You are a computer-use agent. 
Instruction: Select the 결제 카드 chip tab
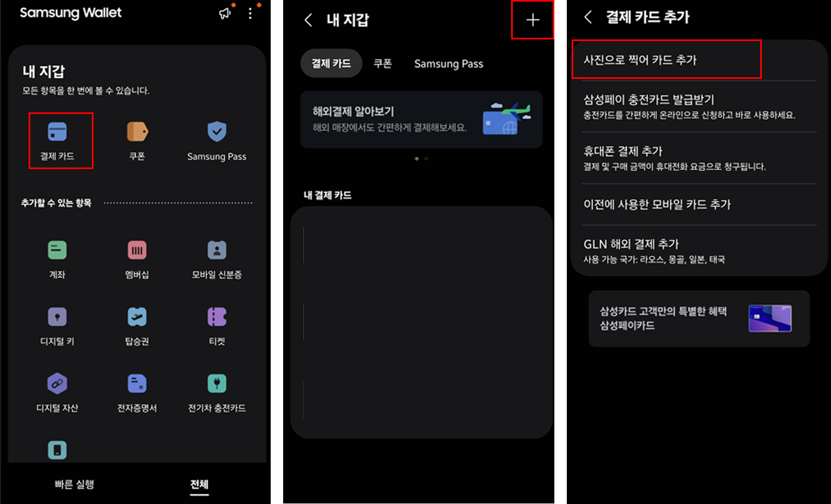[x=331, y=63]
